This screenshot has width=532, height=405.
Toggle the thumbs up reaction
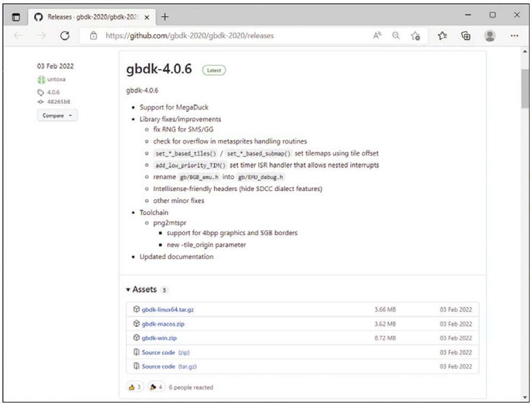pyautogui.click(x=135, y=387)
